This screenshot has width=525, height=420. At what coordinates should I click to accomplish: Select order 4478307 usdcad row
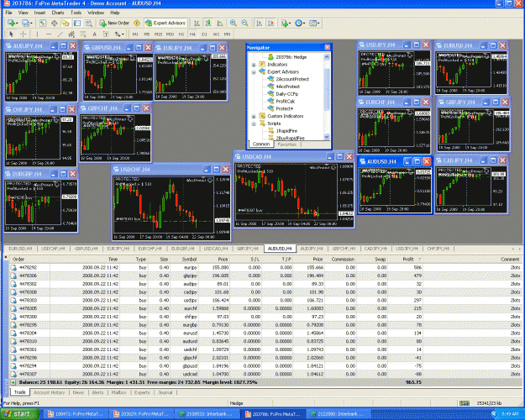click(265, 374)
